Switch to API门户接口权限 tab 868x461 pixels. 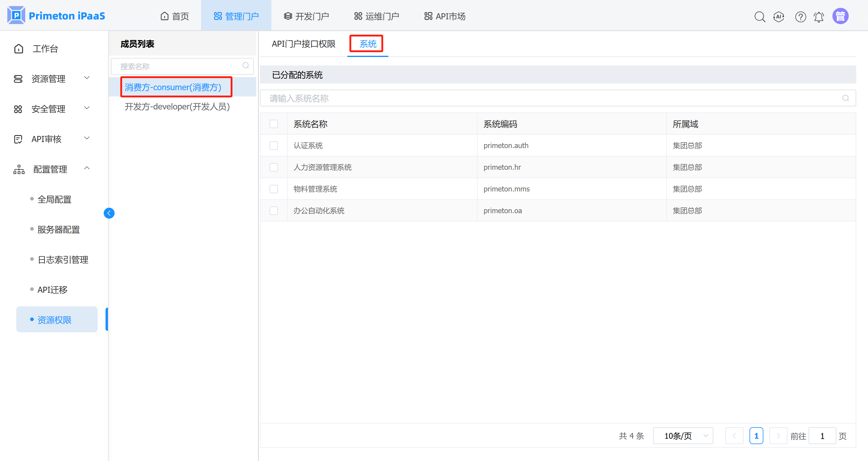click(x=303, y=44)
